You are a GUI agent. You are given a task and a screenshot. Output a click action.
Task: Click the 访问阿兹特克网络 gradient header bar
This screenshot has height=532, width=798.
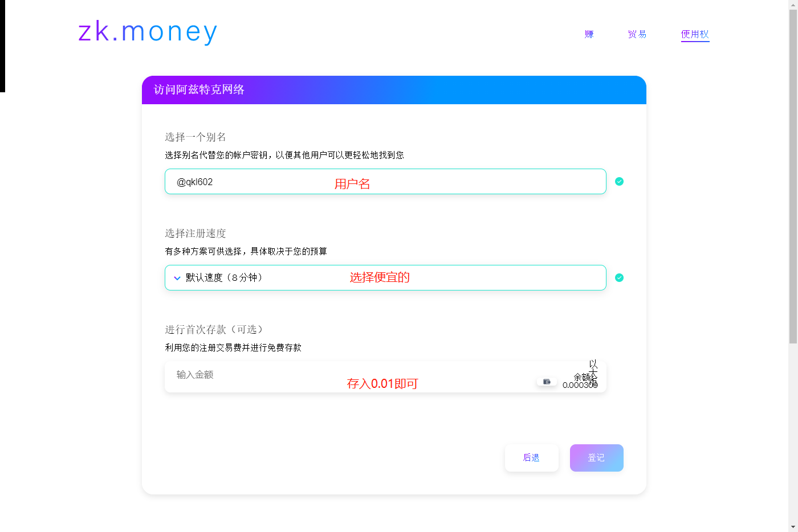tap(394, 90)
